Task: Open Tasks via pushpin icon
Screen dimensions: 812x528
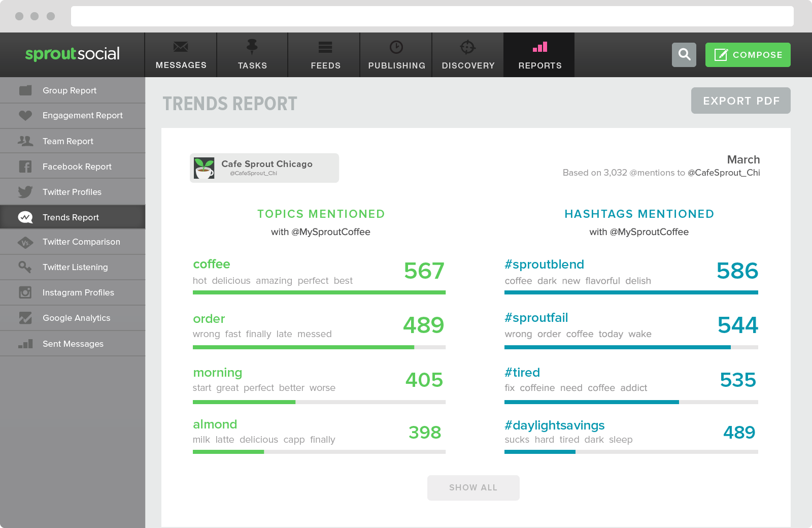Action: pyautogui.click(x=252, y=47)
